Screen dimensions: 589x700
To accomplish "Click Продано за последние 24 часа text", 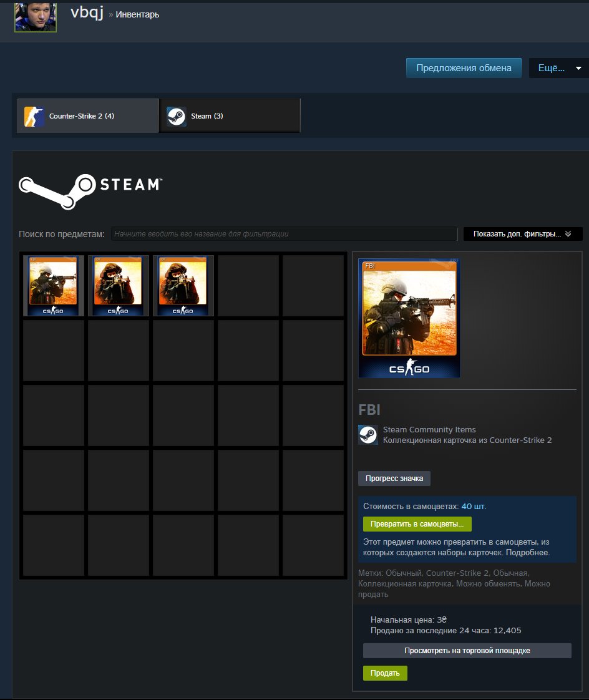I will tap(445, 631).
